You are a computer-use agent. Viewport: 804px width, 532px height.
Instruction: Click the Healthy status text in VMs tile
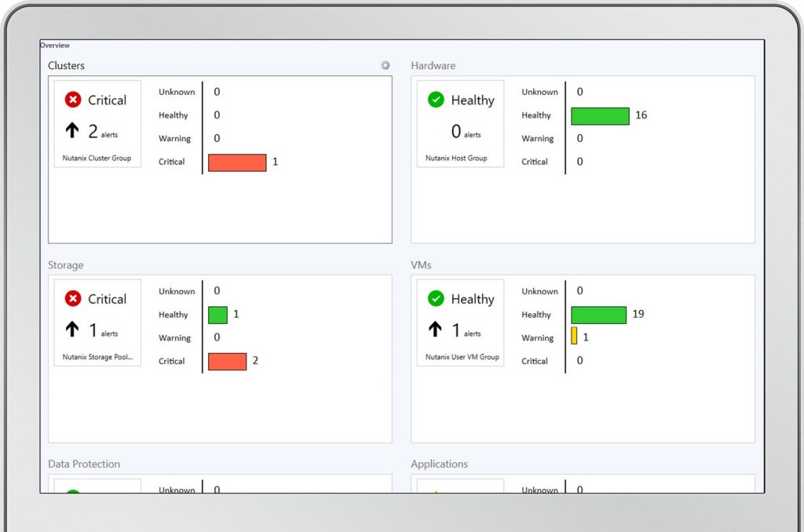click(473, 299)
